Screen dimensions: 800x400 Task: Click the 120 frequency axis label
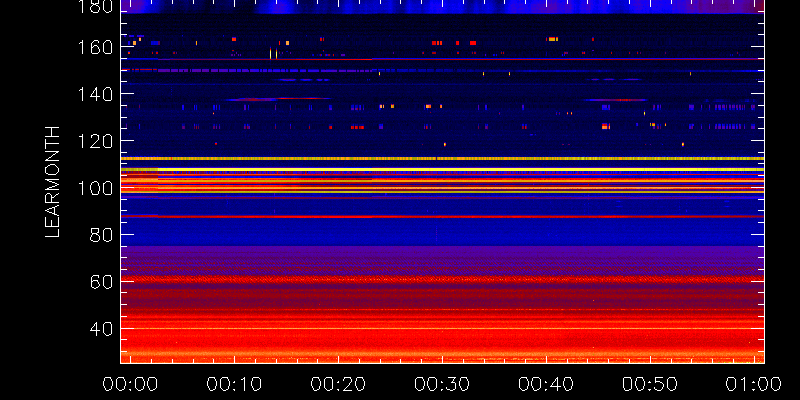96,141
